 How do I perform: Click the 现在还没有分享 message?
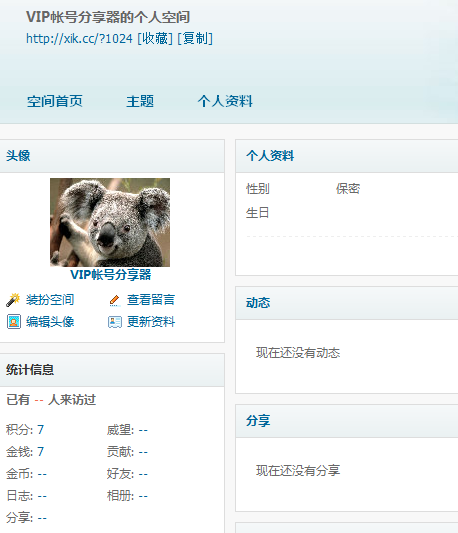298,471
